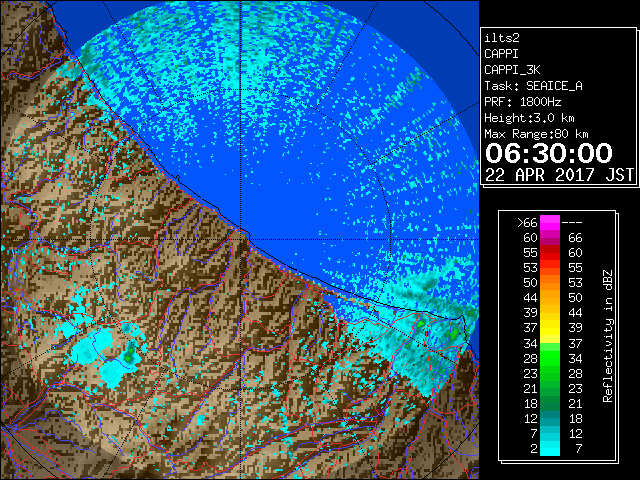Click the 'Reflectivity in dBZ' legend title

click(608, 336)
